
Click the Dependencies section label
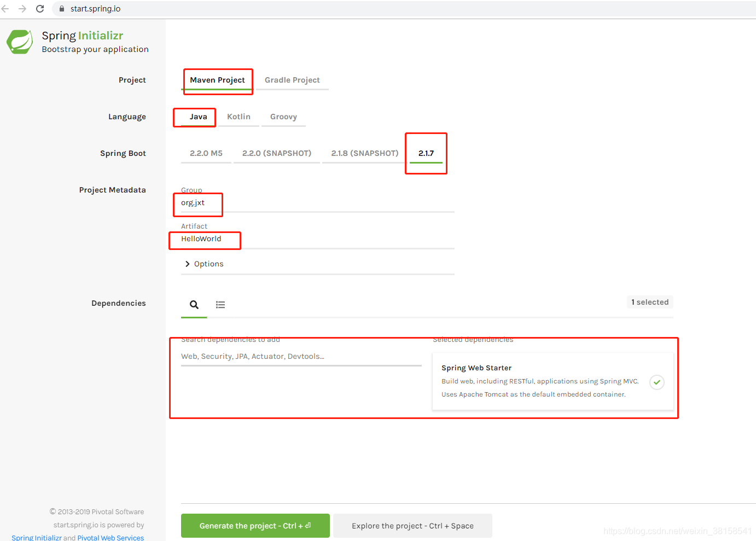pos(119,303)
